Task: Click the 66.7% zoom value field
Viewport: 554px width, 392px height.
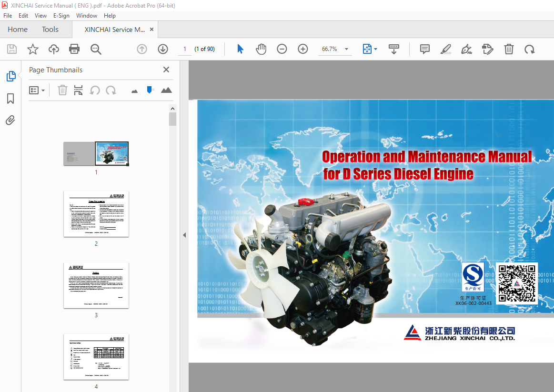Action: [329, 49]
